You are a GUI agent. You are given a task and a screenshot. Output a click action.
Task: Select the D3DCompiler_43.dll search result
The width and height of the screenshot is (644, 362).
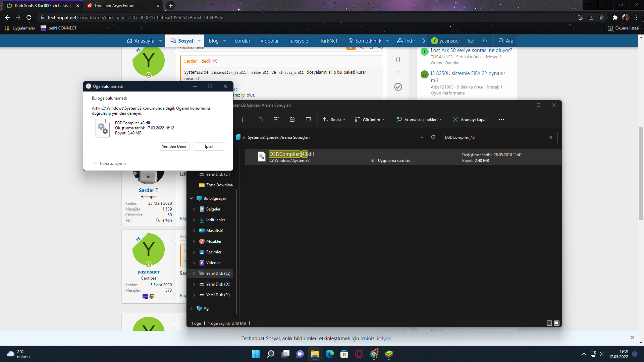[x=291, y=157]
